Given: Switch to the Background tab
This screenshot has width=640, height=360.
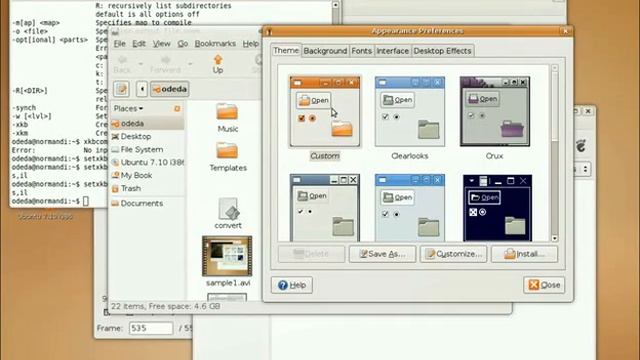Looking at the screenshot, I should (x=325, y=51).
